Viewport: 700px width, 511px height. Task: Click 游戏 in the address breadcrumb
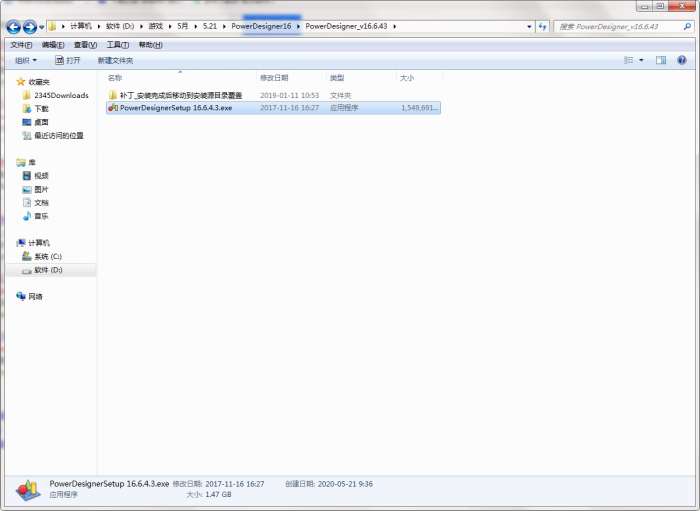tap(156, 26)
